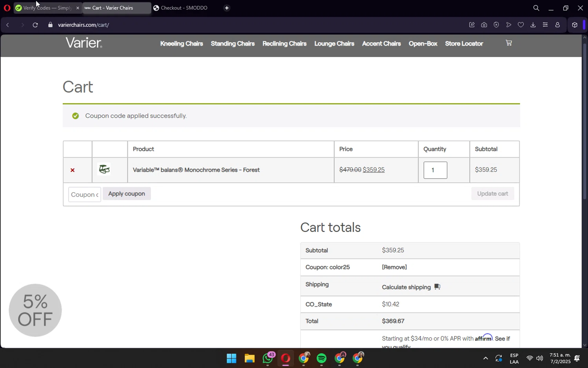Open the Forest chair product thumbnail

pos(104,169)
